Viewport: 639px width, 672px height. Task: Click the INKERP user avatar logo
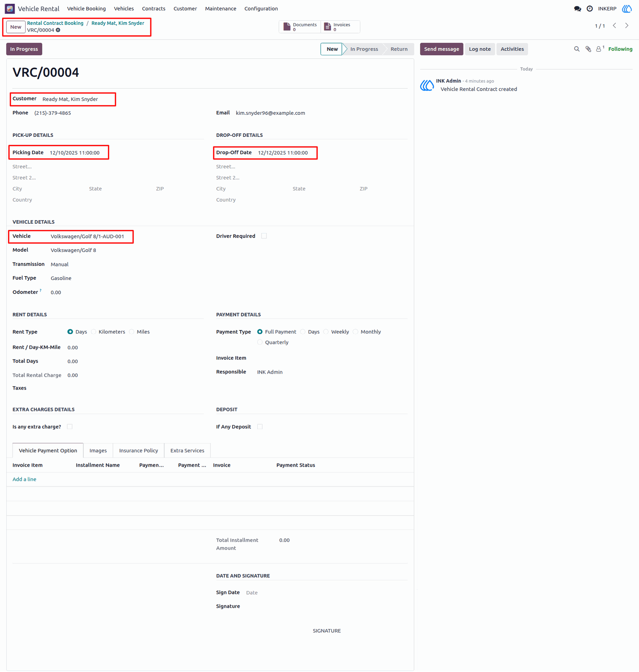point(627,9)
